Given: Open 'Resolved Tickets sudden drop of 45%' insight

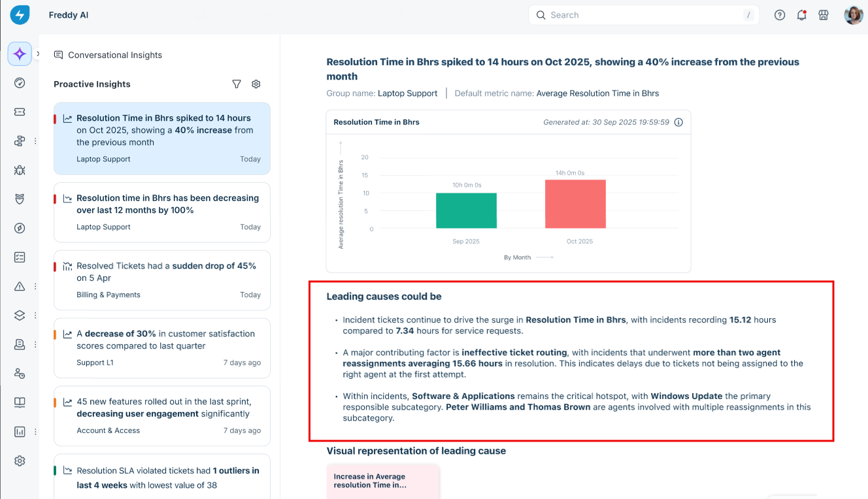Looking at the screenshot, I should click(x=162, y=280).
